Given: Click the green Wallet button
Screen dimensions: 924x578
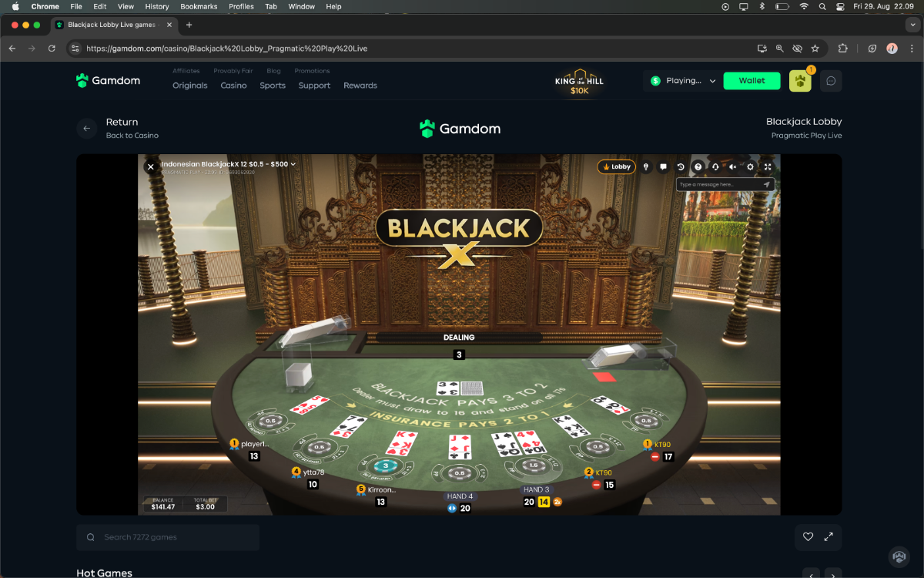Looking at the screenshot, I should click(x=752, y=81).
